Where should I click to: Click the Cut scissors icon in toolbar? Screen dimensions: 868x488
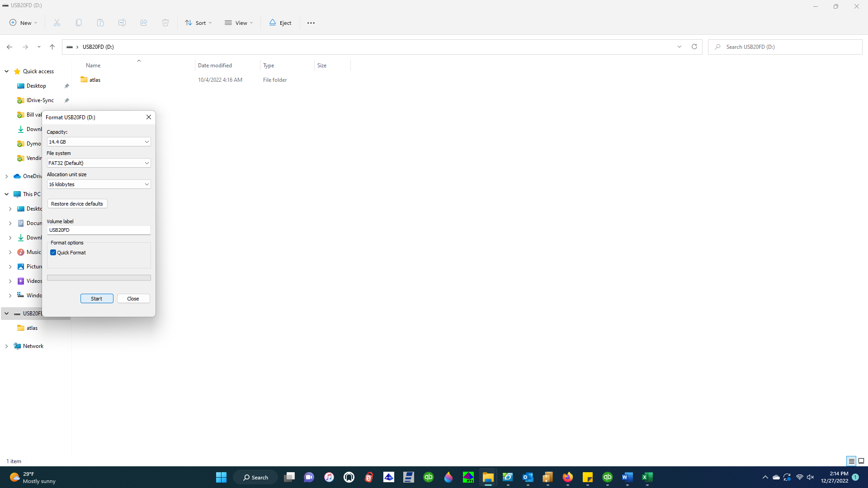click(x=57, y=23)
